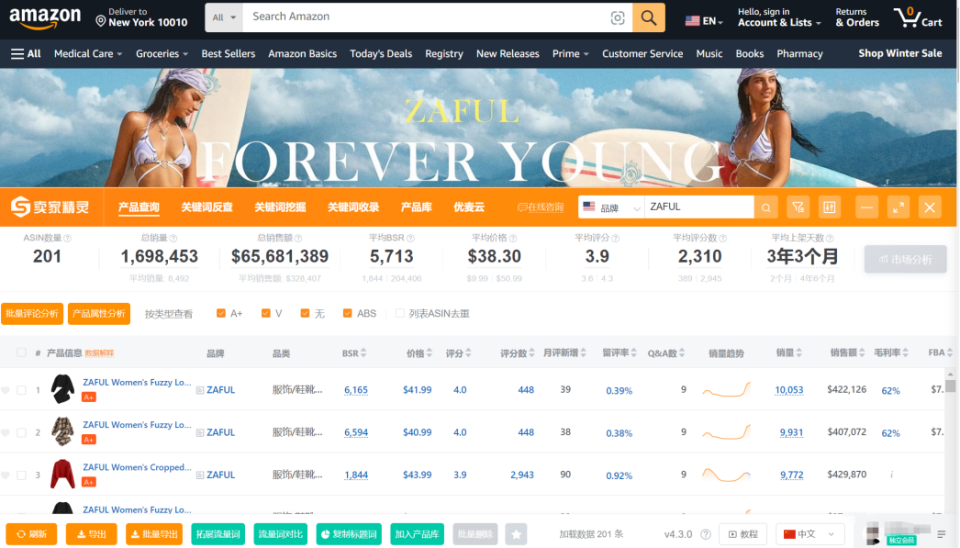Image resolution: width=960 pixels, height=548 pixels.
Task: Open the camera lens search icon
Action: point(617,18)
